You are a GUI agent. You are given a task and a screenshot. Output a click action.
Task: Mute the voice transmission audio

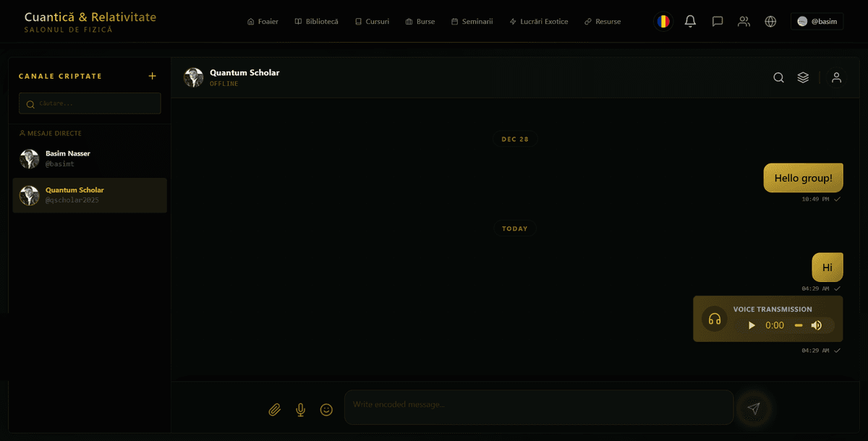click(x=817, y=325)
